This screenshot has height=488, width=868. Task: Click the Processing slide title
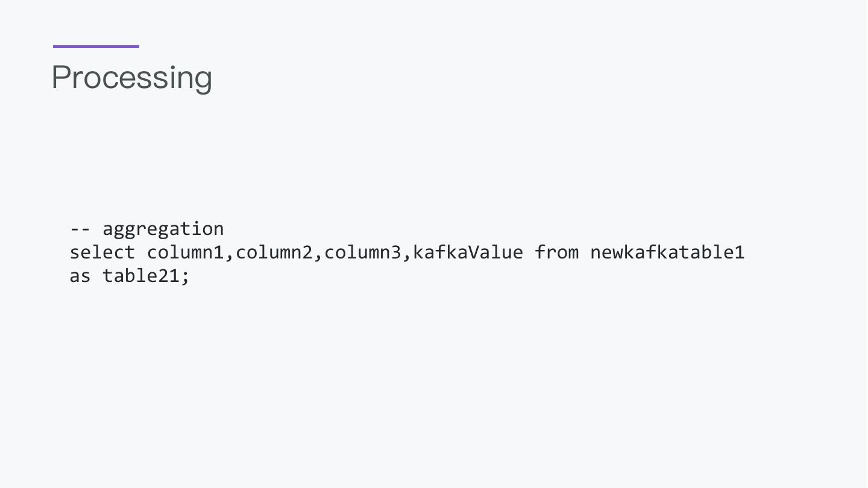click(132, 78)
